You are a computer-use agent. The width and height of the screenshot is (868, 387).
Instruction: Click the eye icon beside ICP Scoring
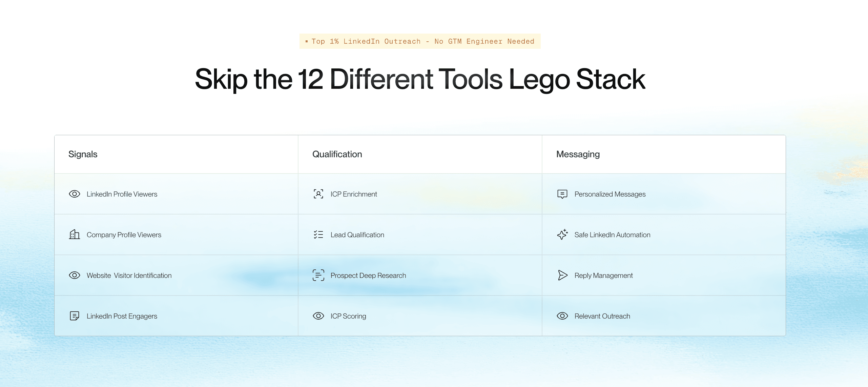click(x=318, y=316)
